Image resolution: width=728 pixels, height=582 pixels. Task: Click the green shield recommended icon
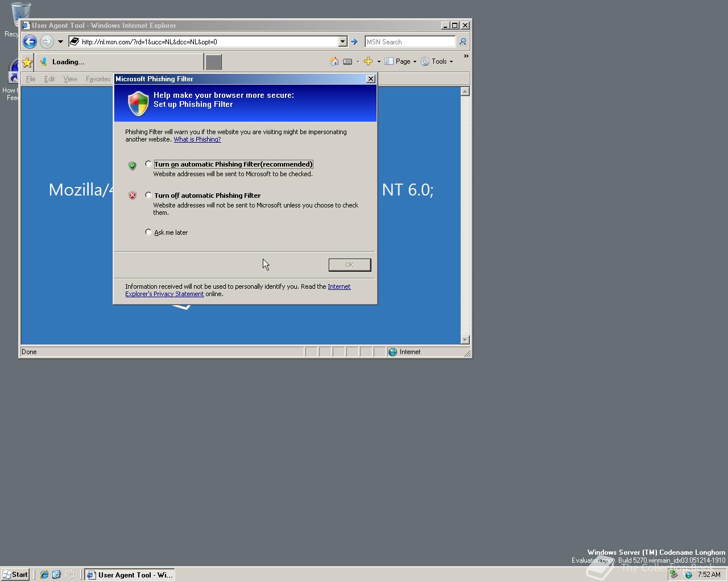(133, 165)
